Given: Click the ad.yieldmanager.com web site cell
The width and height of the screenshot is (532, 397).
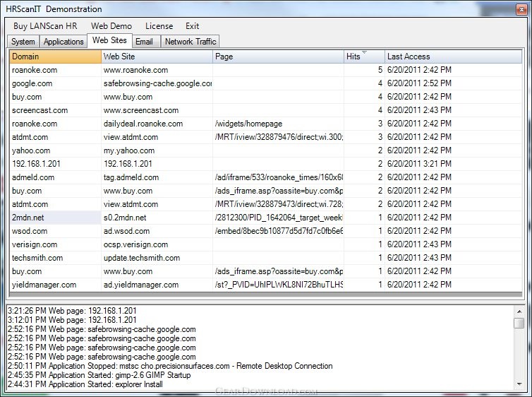Looking at the screenshot, I should pyautogui.click(x=157, y=285).
